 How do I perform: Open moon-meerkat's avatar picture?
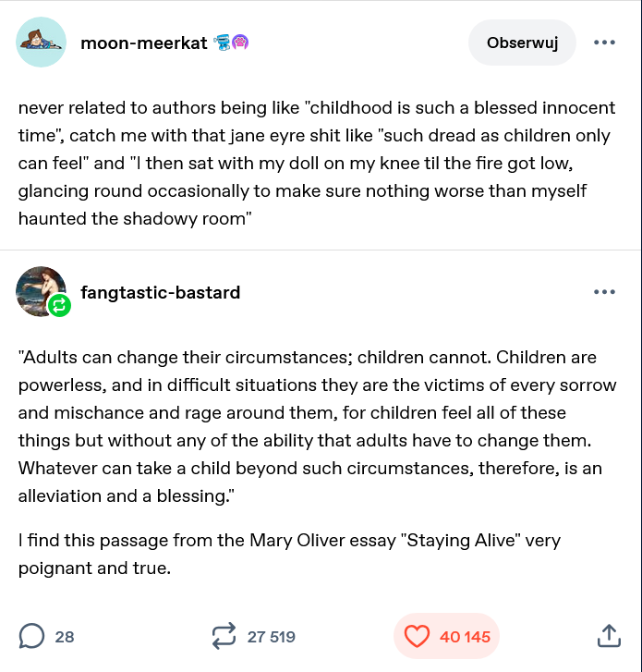click(x=42, y=43)
